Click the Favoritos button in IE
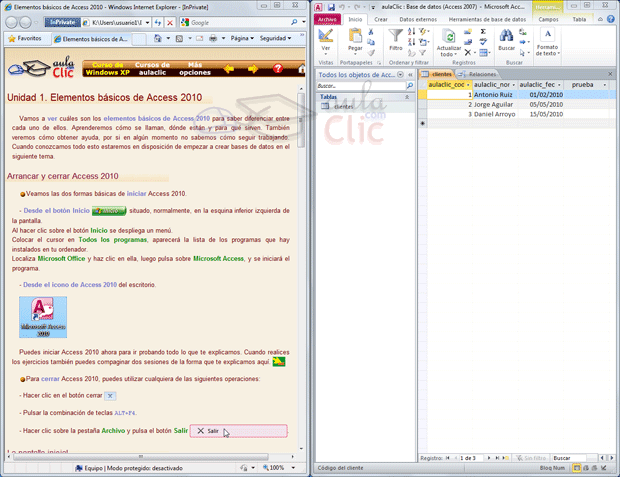The height and width of the screenshot is (477, 620). [x=25, y=39]
